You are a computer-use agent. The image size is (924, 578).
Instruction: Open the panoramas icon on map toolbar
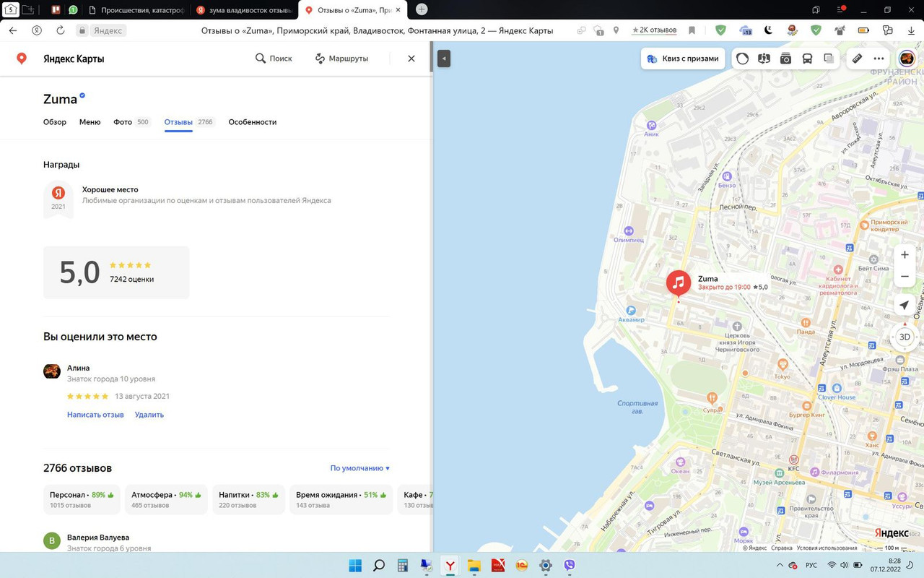(764, 59)
